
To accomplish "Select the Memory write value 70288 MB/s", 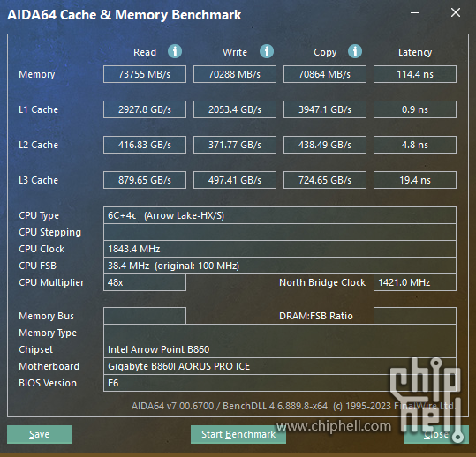I will [x=235, y=74].
